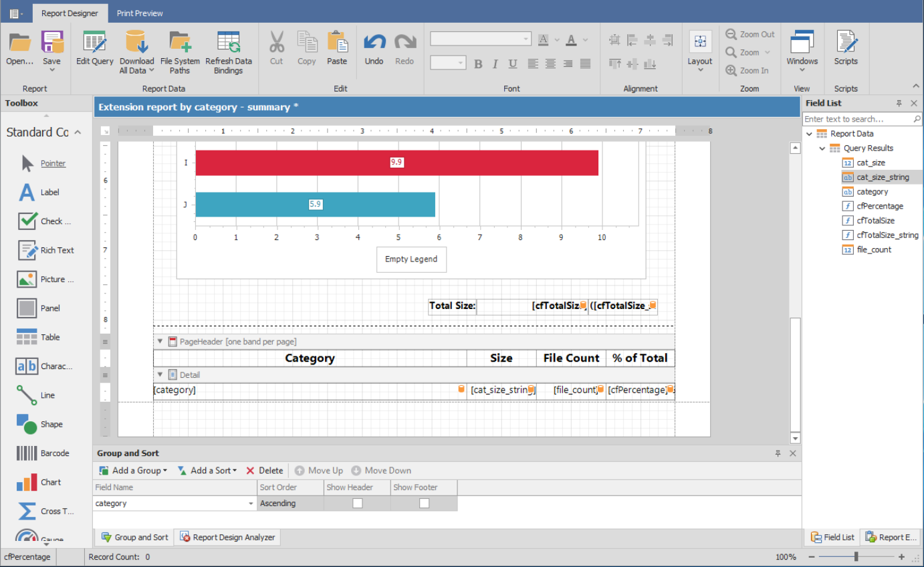Toggle the Show Header checkbox
Viewport: 924px width, 567px height.
[358, 503]
